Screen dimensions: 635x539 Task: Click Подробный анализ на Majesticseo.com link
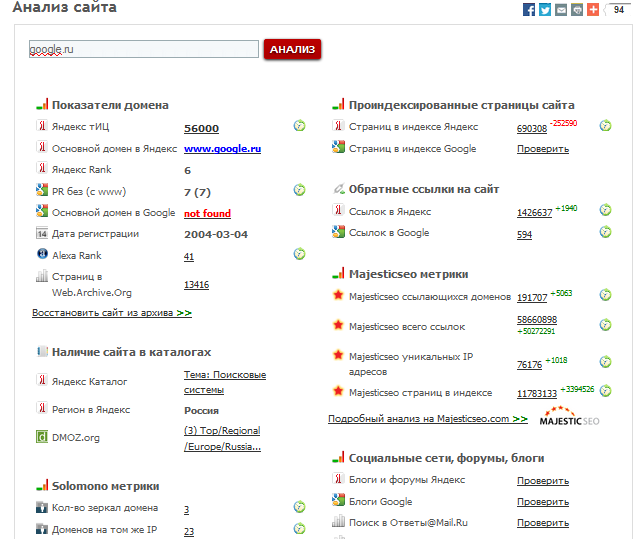(x=428, y=419)
